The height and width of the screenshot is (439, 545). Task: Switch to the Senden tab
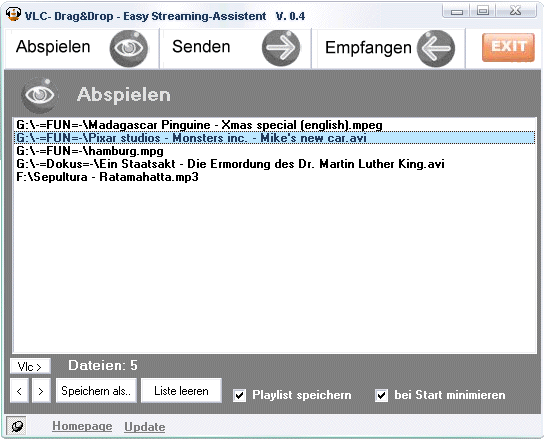point(201,47)
